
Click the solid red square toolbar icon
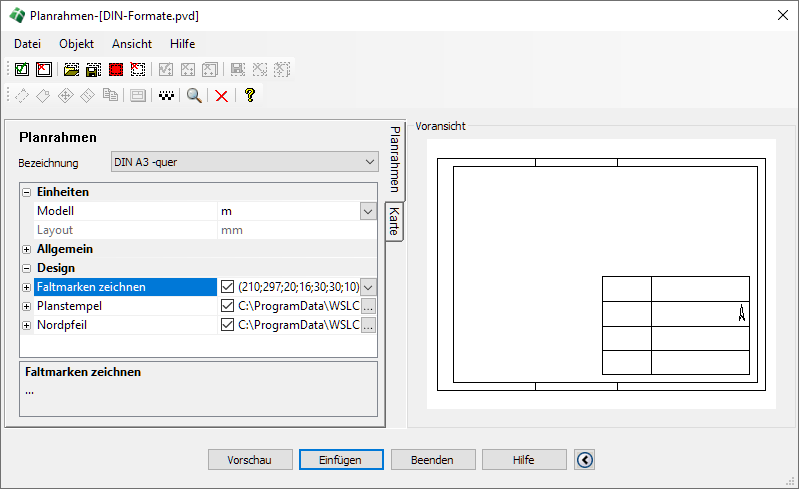[116, 70]
